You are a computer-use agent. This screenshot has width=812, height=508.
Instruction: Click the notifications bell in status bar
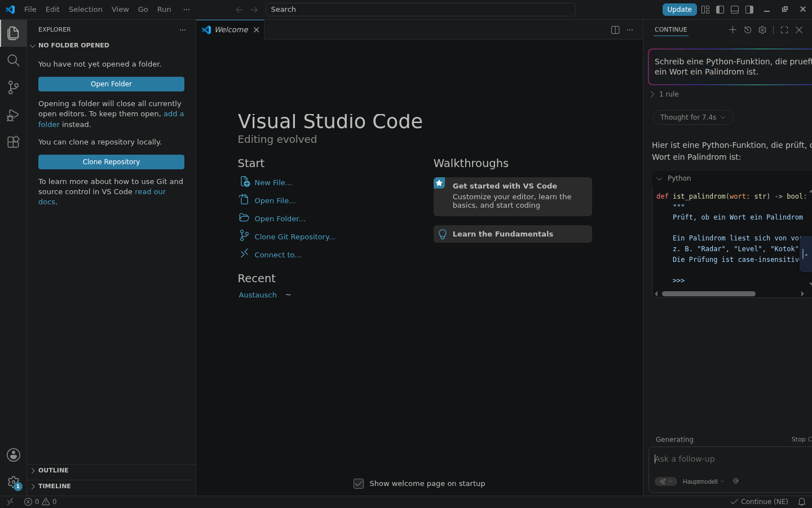(802, 501)
